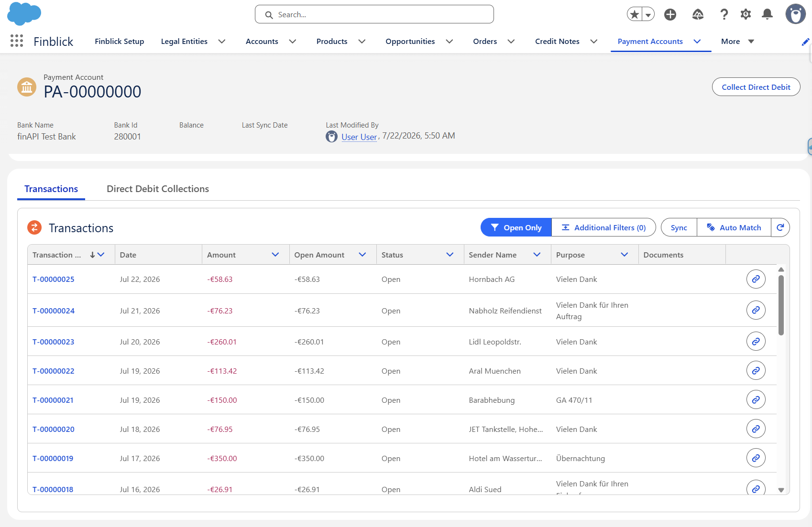Click the link icon for Lidl Leopoldstr. row
This screenshot has height=527, width=812.
(x=756, y=342)
